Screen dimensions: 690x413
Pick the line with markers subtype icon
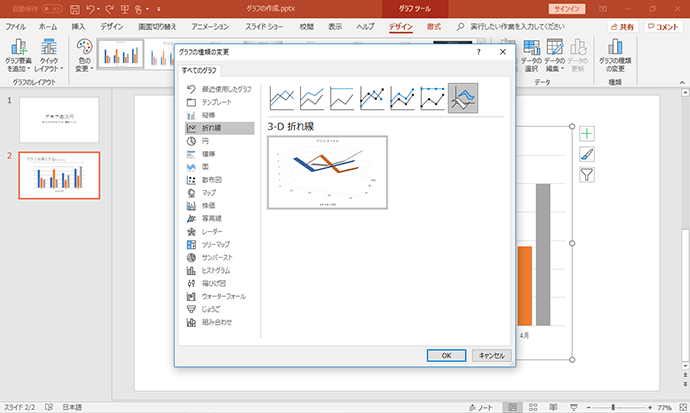pos(372,98)
